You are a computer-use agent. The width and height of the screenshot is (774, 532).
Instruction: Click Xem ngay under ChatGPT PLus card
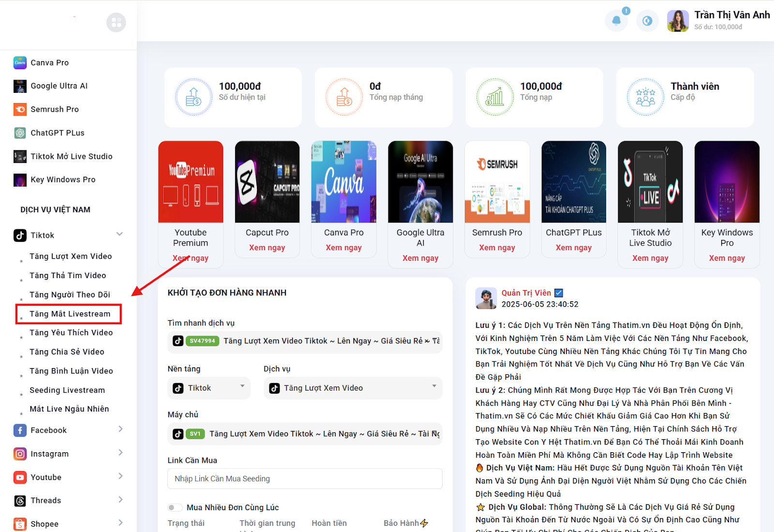coord(574,248)
